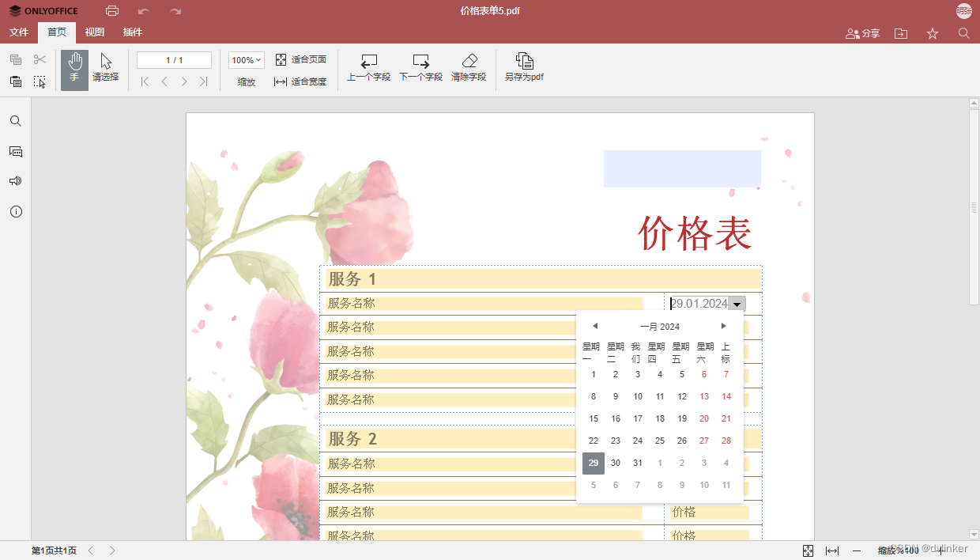Click open file location folder icon
The height and width of the screenshot is (560, 980).
pyautogui.click(x=901, y=33)
